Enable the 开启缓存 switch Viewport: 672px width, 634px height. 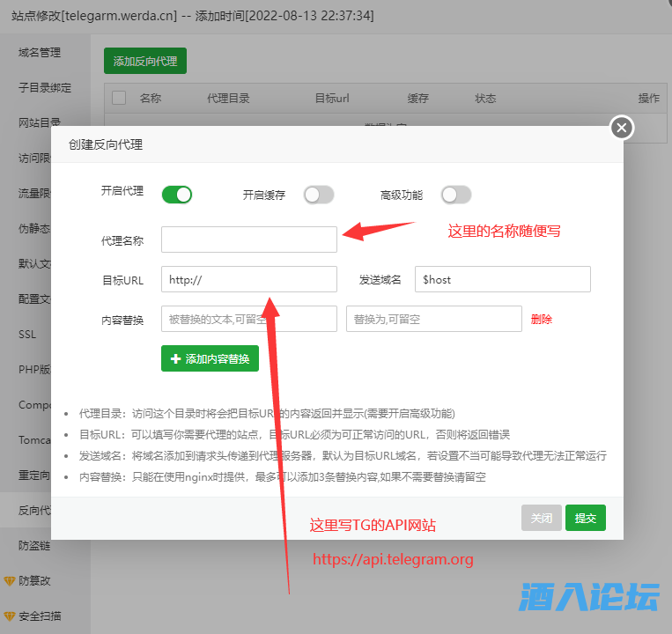319,195
